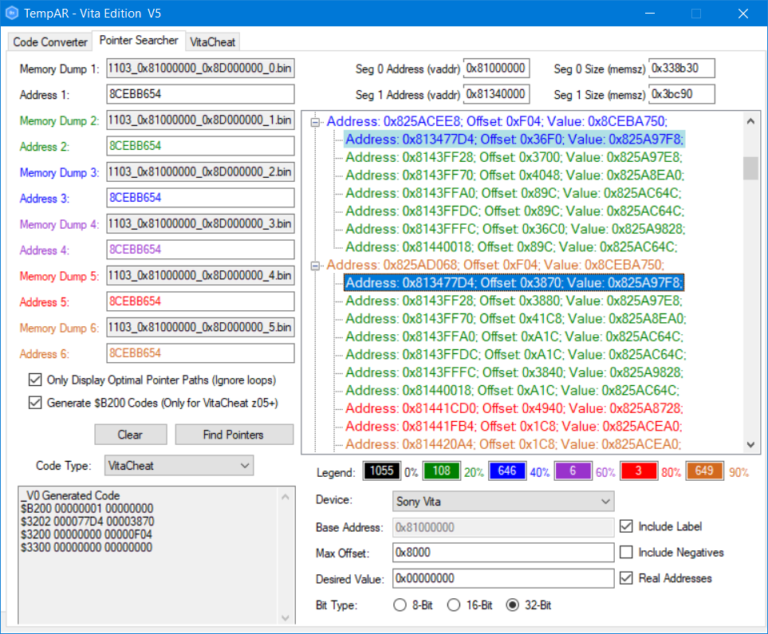Open the Device Sony Vita dropdown
Viewport: 768px width, 634px height.
click(503, 501)
